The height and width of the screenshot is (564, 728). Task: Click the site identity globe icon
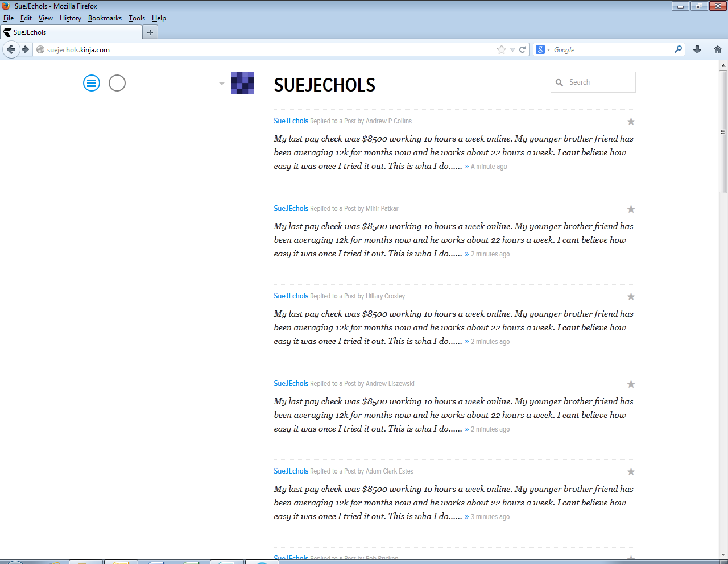pyautogui.click(x=40, y=50)
